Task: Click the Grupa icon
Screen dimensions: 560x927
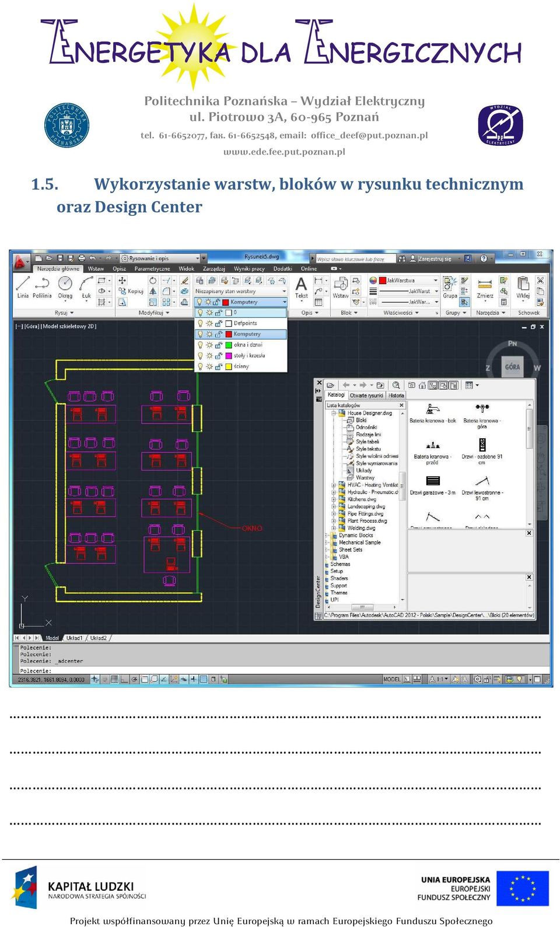Action: coord(450,288)
